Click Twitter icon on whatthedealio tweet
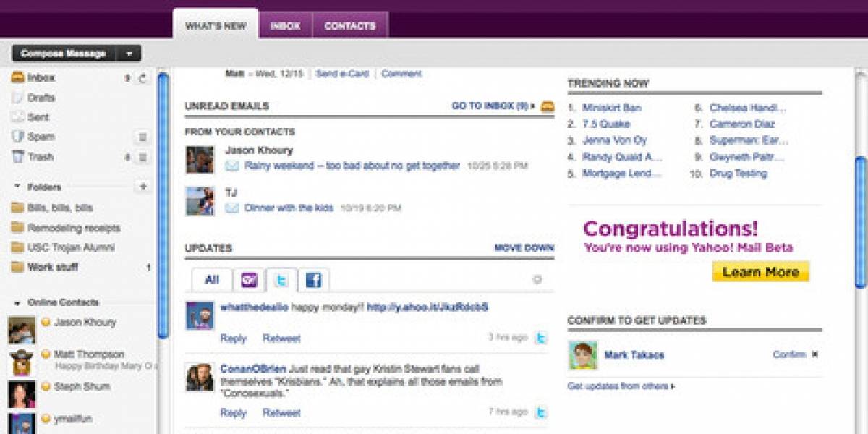 pos(540,338)
